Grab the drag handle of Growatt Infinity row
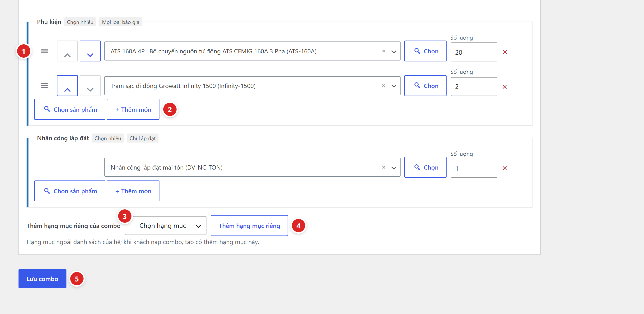644x314 pixels. point(45,86)
